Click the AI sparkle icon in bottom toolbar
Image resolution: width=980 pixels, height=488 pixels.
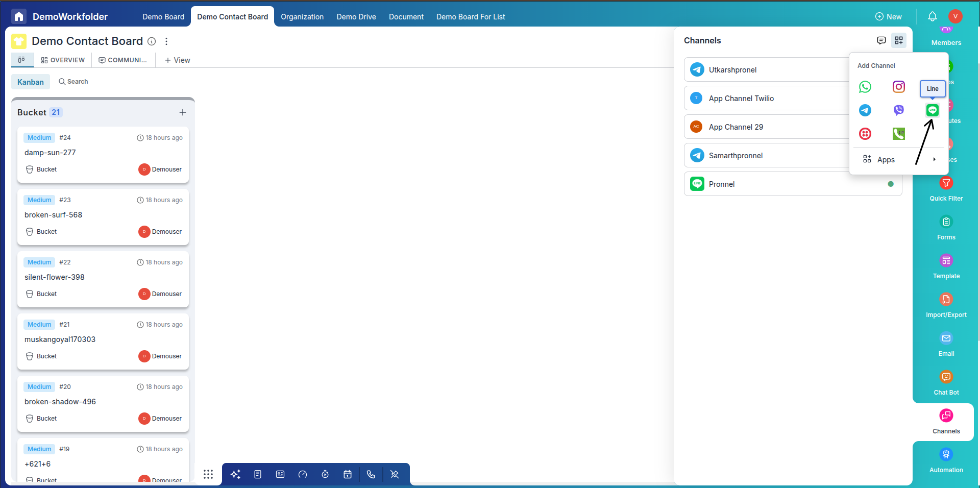pyautogui.click(x=235, y=474)
